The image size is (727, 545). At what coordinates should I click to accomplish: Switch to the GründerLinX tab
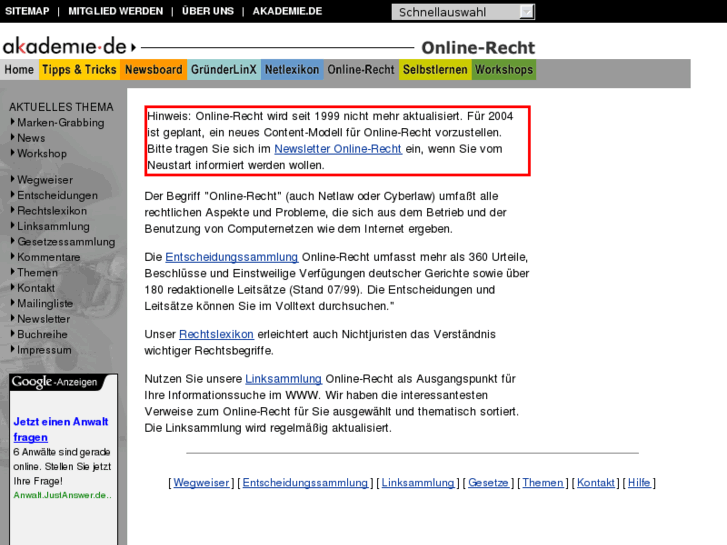tap(223, 70)
